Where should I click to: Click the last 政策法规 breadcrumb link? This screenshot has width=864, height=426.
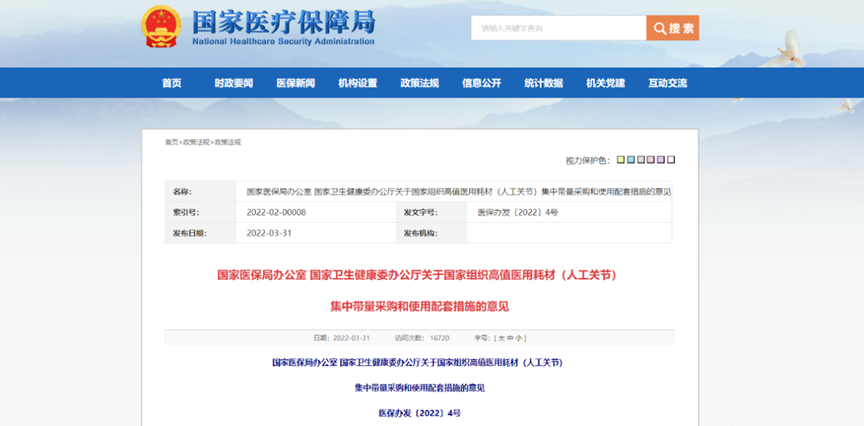(x=228, y=142)
